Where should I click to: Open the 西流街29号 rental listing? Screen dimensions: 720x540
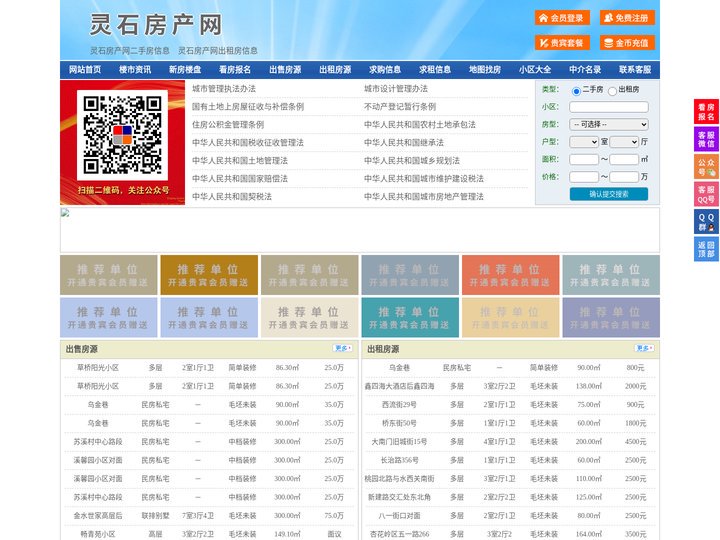pos(399,405)
